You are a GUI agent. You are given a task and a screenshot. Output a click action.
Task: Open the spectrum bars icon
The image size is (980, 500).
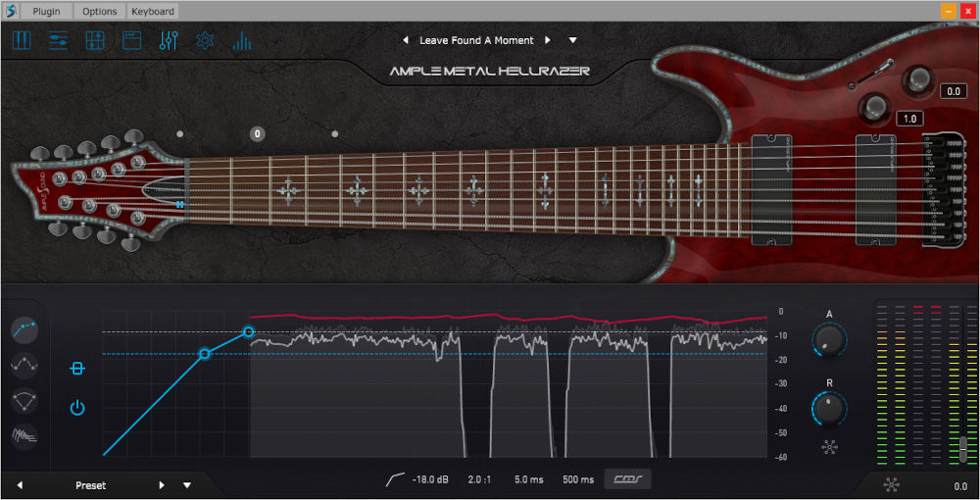click(242, 41)
